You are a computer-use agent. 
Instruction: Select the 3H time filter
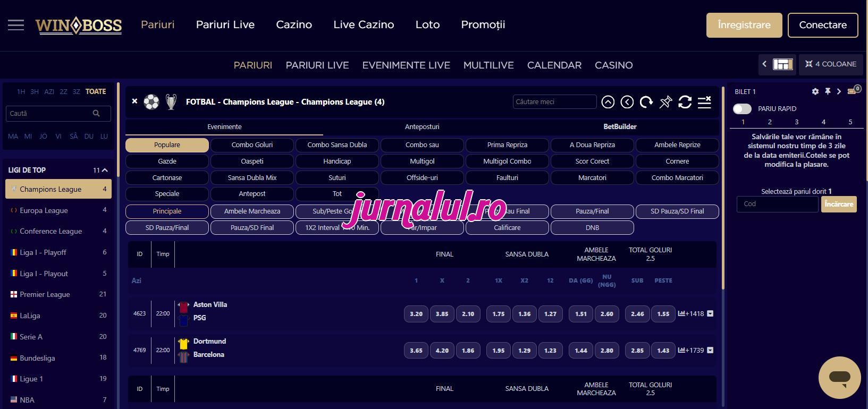35,91
